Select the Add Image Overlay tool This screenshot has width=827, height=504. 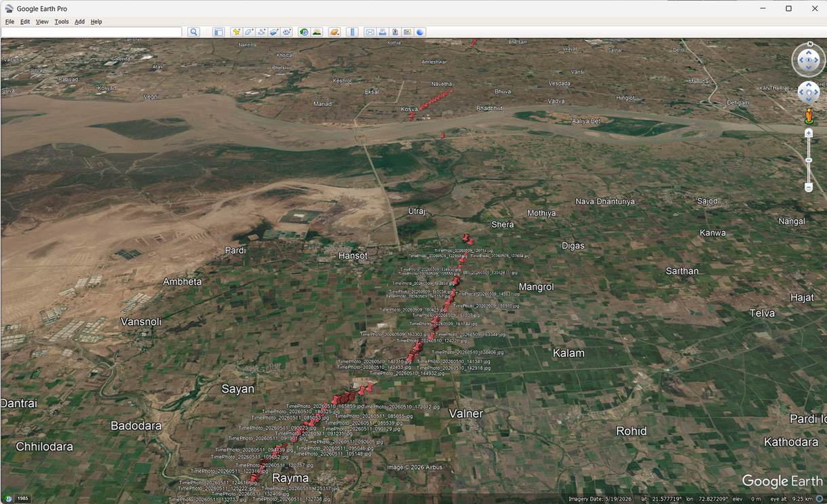tap(274, 32)
